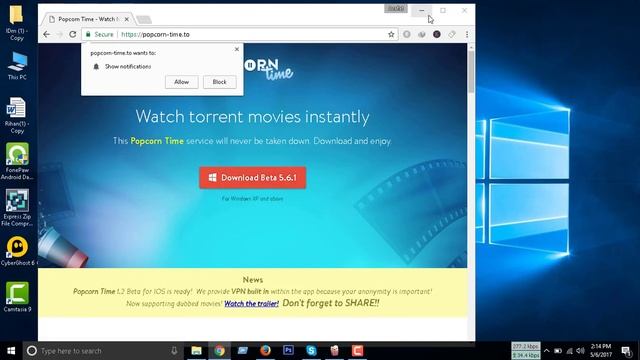This screenshot has height=360, width=640.
Task: Click the Chrome taskbar icon
Action: pyautogui.click(x=220, y=351)
